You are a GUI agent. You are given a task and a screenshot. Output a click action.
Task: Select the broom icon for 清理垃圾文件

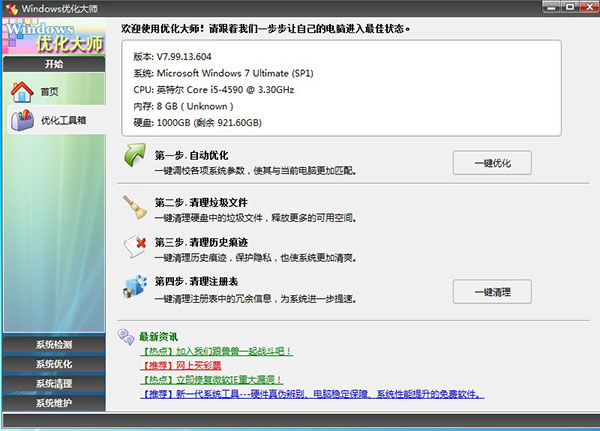135,207
